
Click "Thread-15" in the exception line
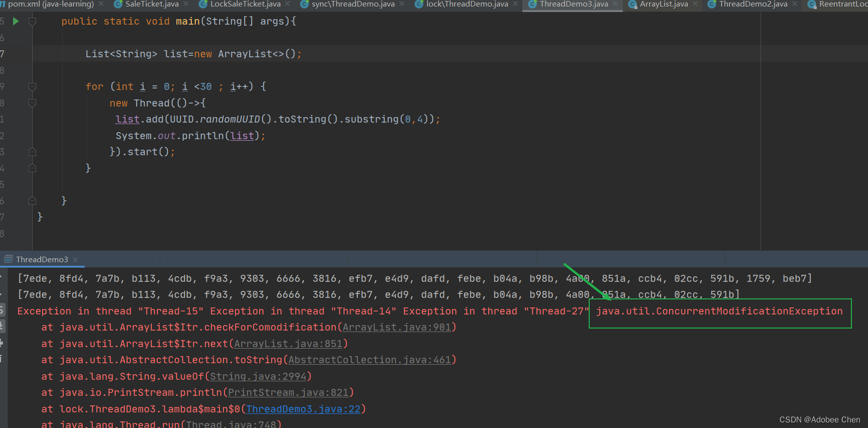point(171,311)
